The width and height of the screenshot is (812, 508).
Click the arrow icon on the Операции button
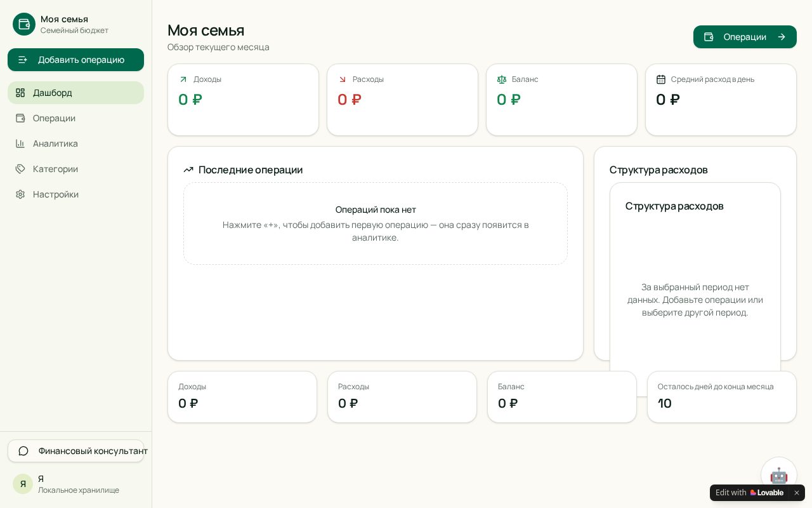pyautogui.click(x=782, y=37)
